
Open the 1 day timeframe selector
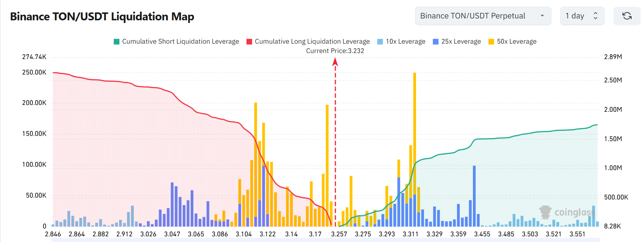tap(582, 16)
